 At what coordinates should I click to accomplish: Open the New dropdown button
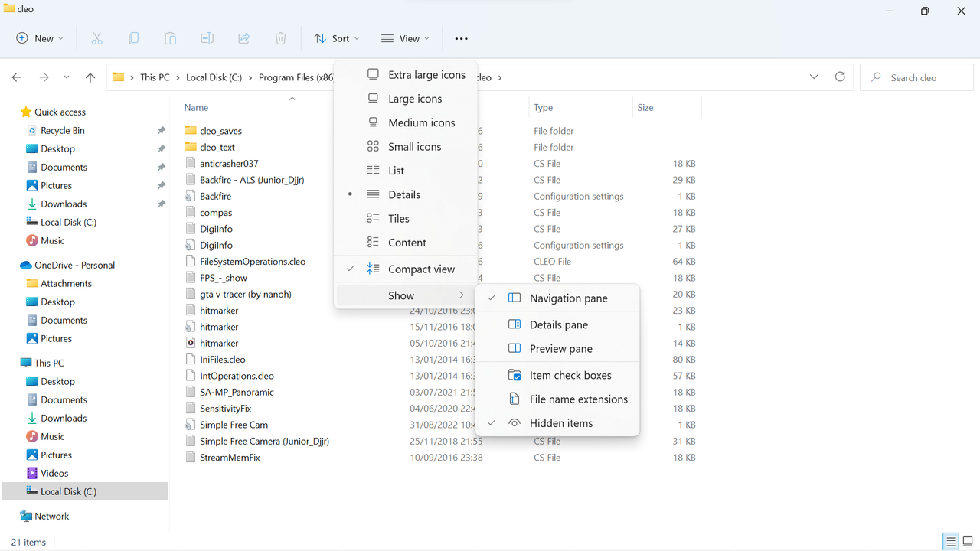[40, 38]
